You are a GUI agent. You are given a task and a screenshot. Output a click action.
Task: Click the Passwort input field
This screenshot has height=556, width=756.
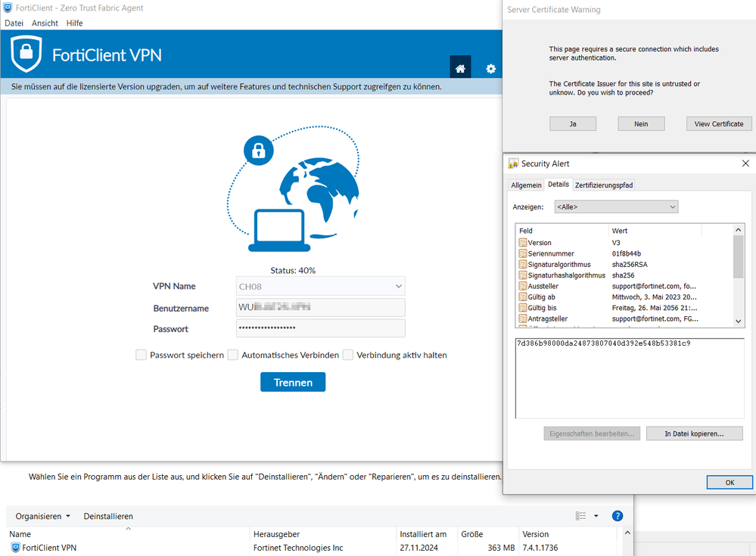point(321,328)
